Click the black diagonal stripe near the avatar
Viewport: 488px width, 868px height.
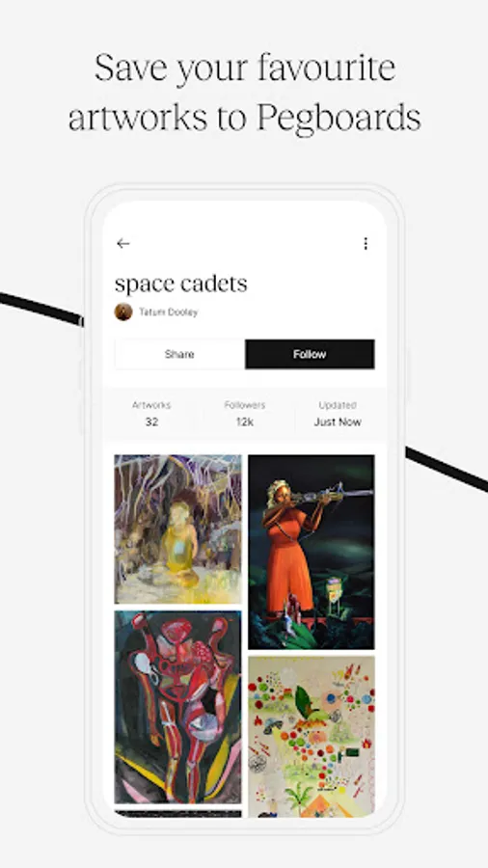(41, 309)
